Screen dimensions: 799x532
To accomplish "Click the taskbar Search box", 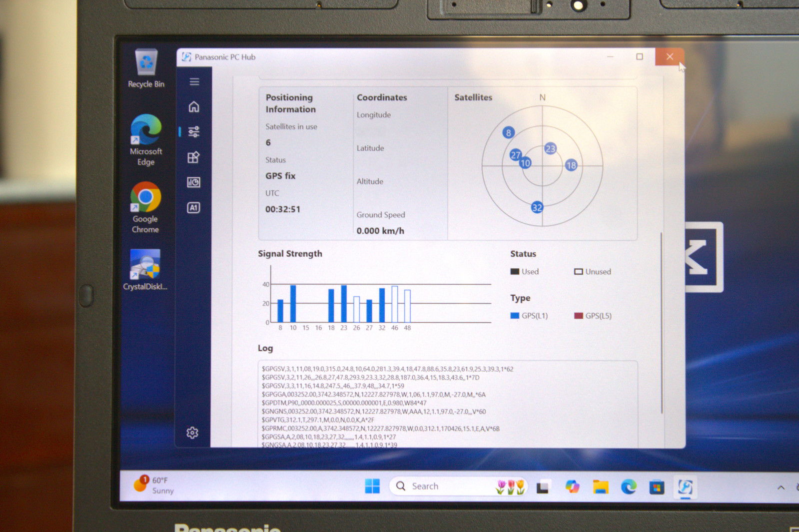I will point(458,486).
